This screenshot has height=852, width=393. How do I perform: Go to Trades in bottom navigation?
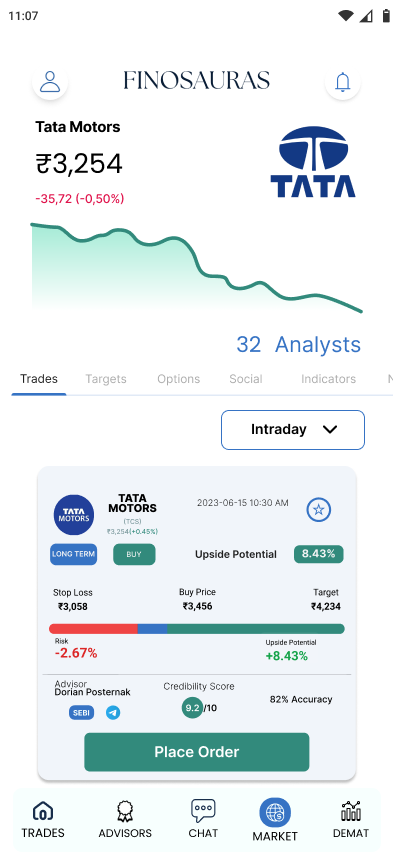tap(43, 820)
